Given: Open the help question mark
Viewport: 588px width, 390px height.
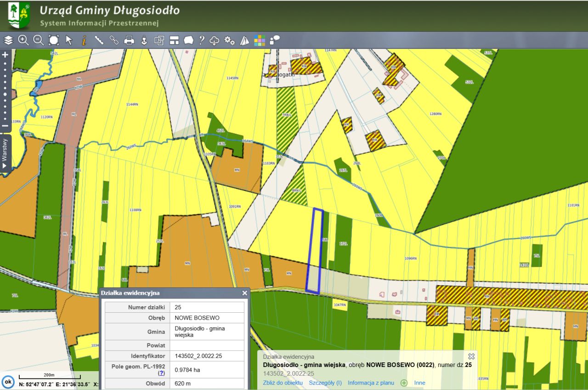Looking at the screenshot, I should (201, 40).
